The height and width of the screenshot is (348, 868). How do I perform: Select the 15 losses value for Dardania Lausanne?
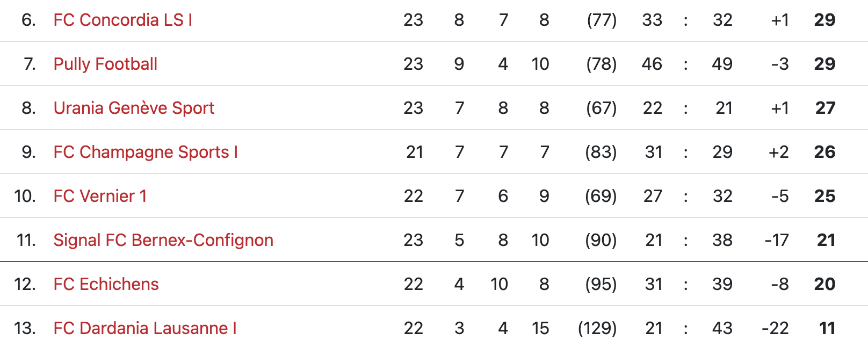click(540, 328)
